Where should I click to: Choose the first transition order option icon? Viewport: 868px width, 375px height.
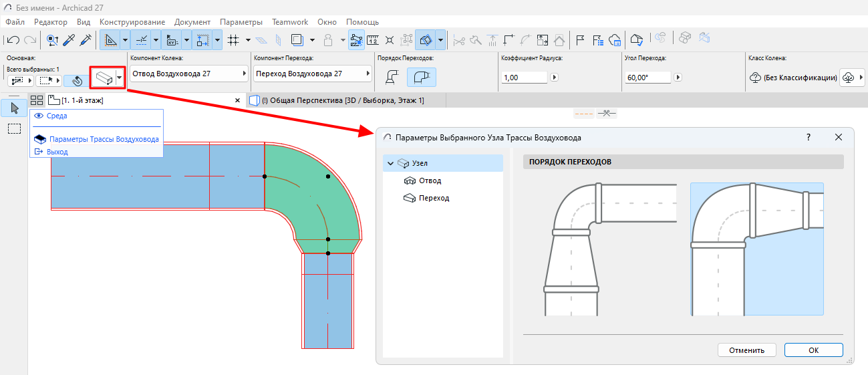[x=393, y=78]
